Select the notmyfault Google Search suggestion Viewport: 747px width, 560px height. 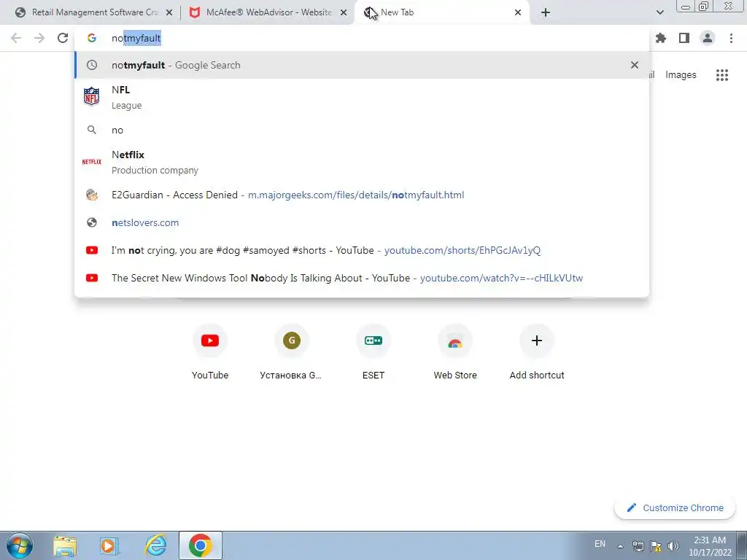(362, 65)
